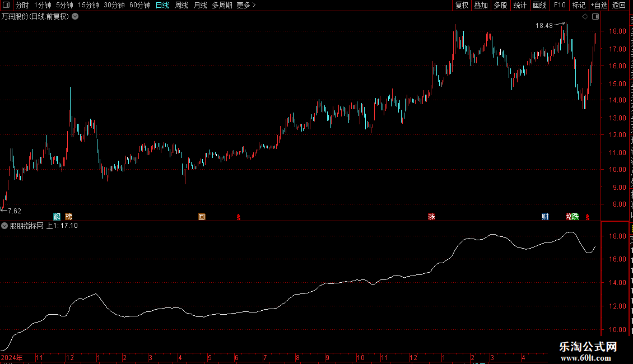Open the F10 company info

tap(560, 5)
